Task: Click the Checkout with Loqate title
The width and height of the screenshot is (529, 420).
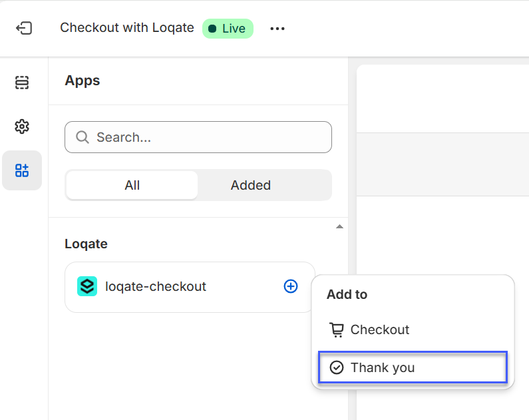Action: click(127, 28)
